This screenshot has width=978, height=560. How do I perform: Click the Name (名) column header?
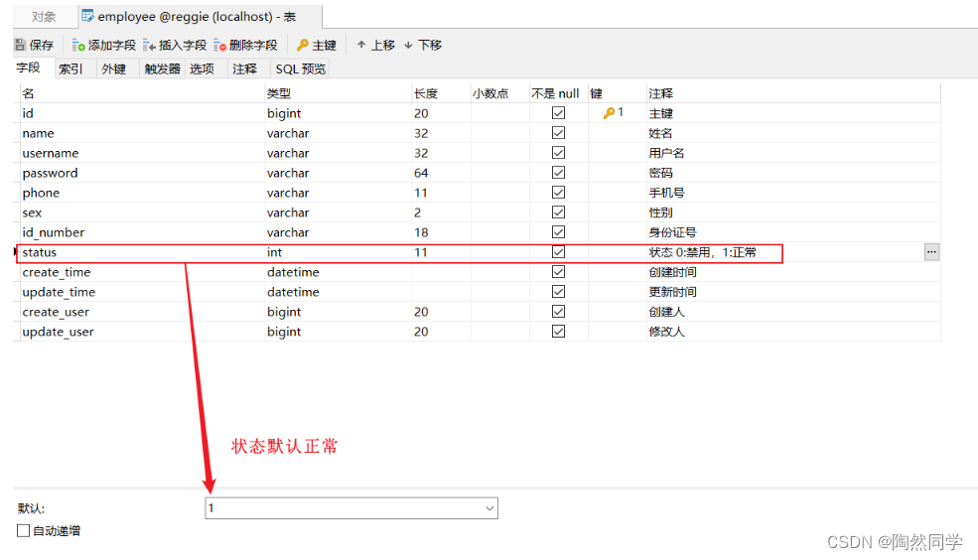pos(140,93)
